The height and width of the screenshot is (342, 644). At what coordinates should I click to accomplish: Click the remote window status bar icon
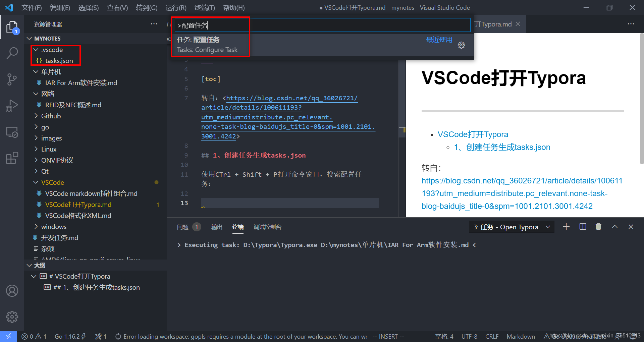point(8,336)
